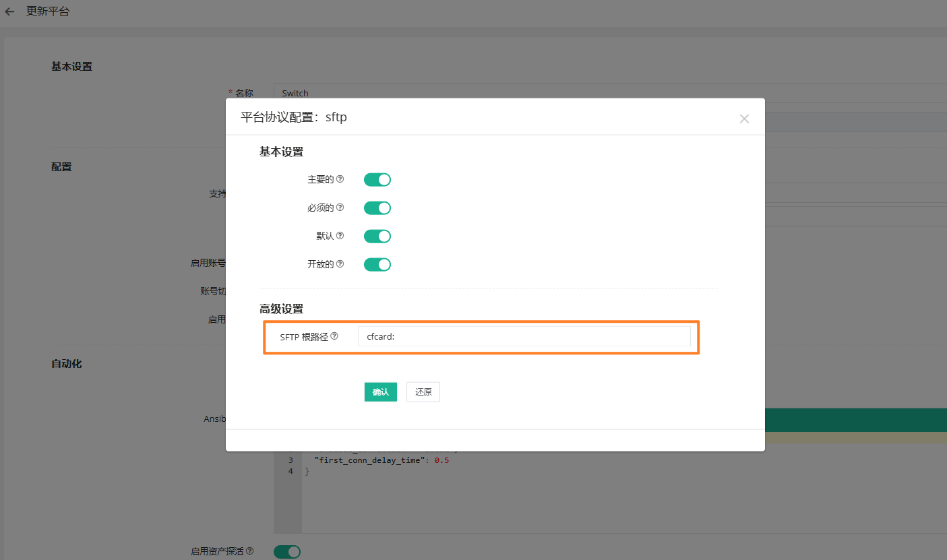Select the 配置 section heading on background page
Image resolution: width=947 pixels, height=560 pixels.
tap(61, 166)
